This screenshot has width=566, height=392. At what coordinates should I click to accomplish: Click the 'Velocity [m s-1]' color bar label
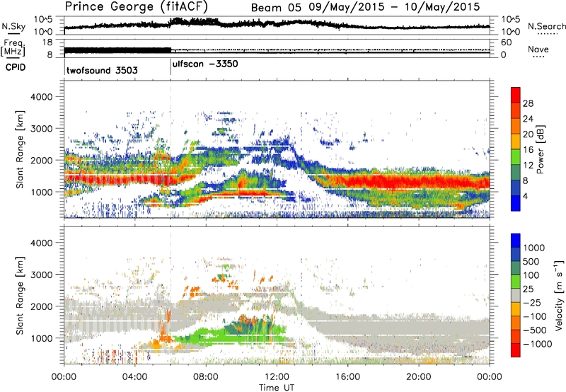[560, 295]
